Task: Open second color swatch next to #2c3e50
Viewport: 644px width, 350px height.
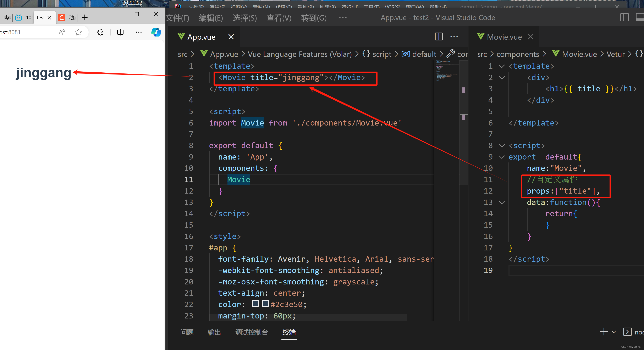Action: (x=265, y=304)
